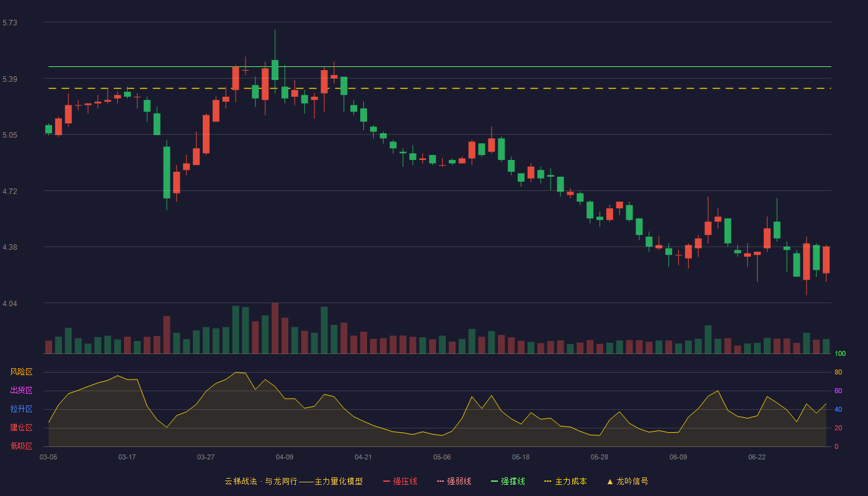Click the blue 40 indicator scale value

(x=838, y=409)
